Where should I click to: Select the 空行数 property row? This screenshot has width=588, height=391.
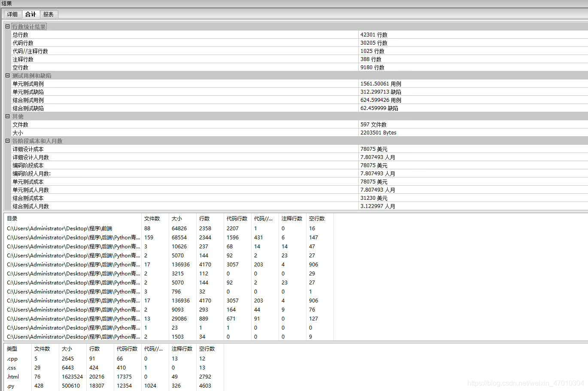(x=299, y=67)
